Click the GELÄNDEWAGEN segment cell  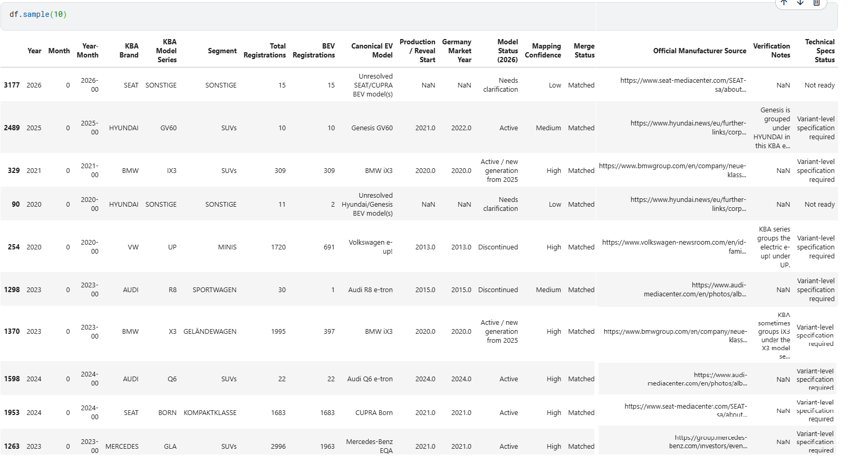tap(210, 331)
